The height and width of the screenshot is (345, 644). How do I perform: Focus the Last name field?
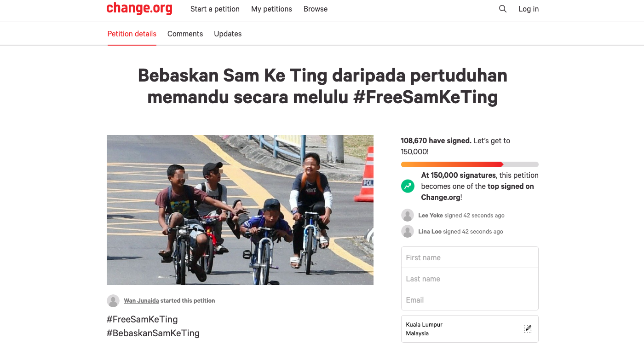point(470,279)
